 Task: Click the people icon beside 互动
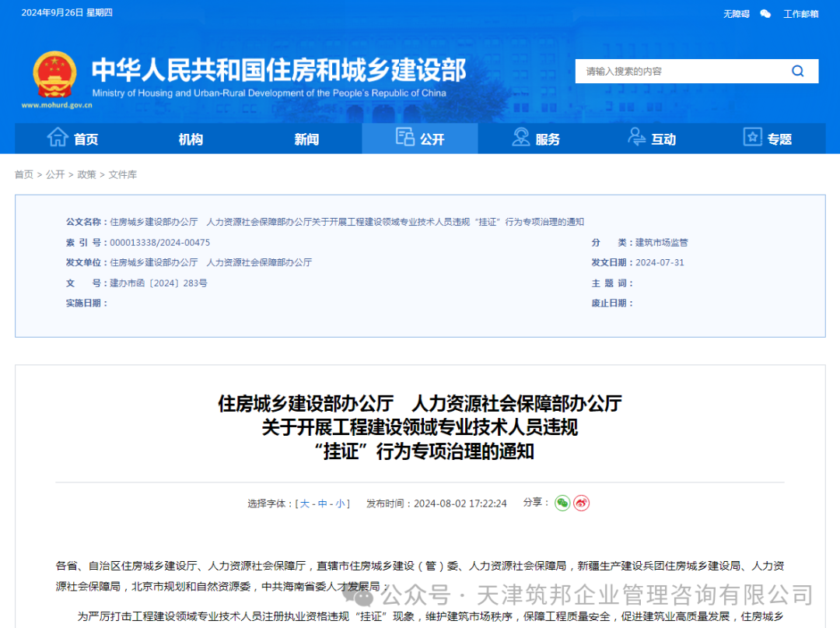[636, 138]
